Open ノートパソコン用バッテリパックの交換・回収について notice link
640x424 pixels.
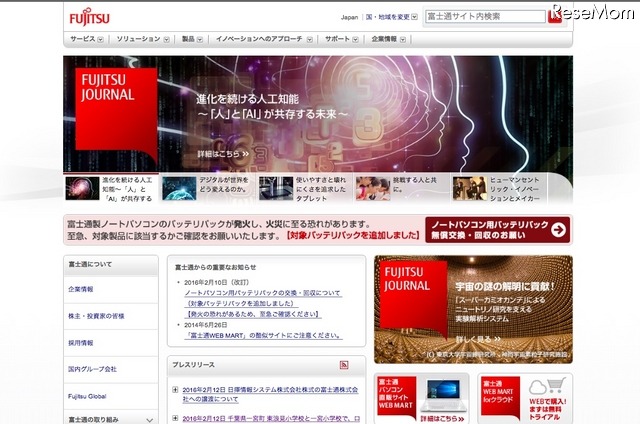pos(263,293)
